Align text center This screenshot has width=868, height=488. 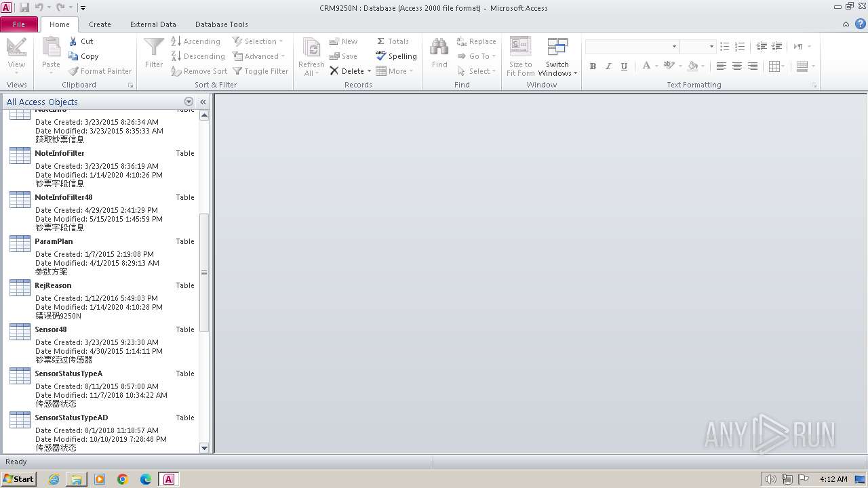coord(736,66)
